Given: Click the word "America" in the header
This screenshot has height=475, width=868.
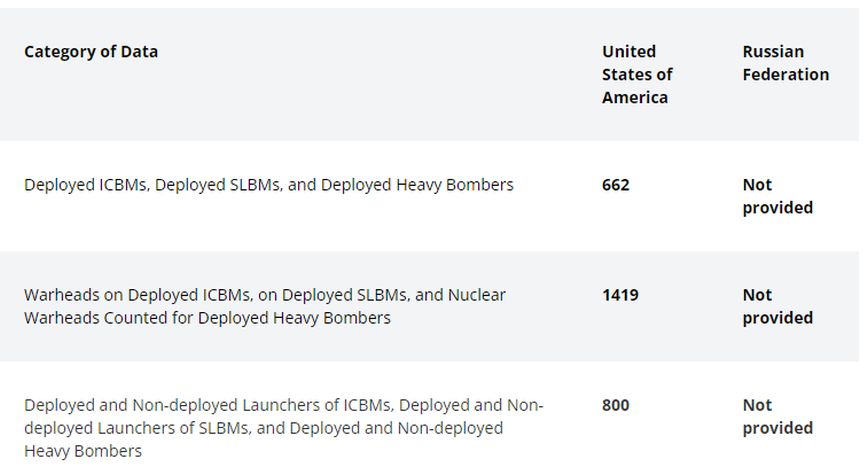Looking at the screenshot, I should click(635, 97).
